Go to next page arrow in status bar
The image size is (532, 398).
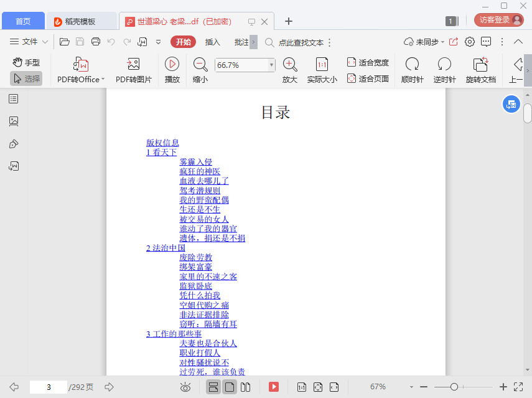coord(109,387)
